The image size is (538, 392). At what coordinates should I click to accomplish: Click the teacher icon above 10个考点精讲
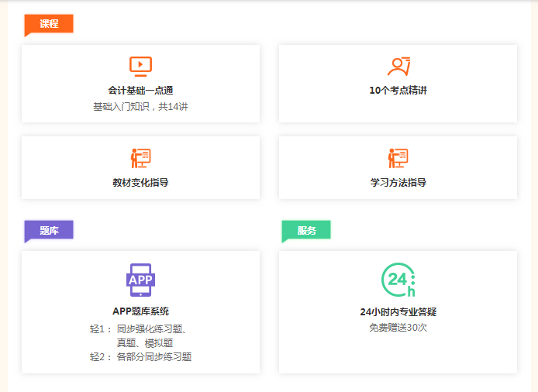[398, 66]
